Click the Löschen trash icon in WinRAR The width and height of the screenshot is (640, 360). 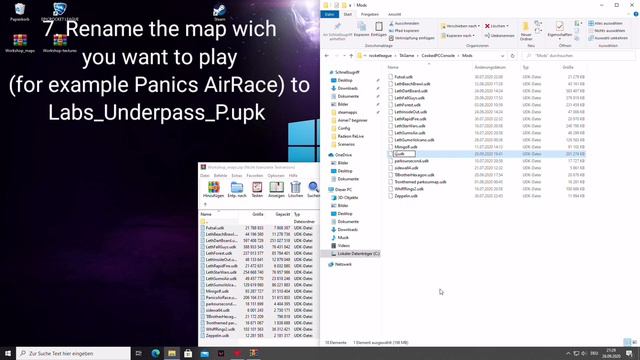click(x=295, y=187)
